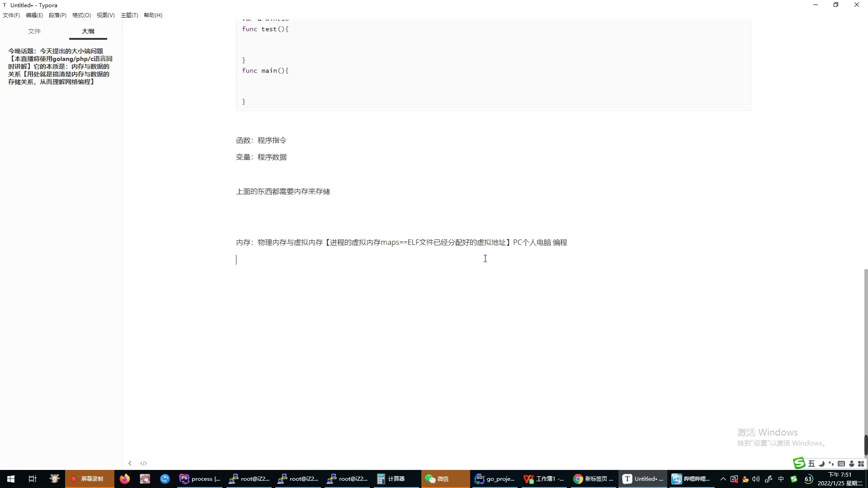Image resolution: width=868 pixels, height=488 pixels.
Task: Toggle Sogou punctuation mode
Action: point(831,464)
